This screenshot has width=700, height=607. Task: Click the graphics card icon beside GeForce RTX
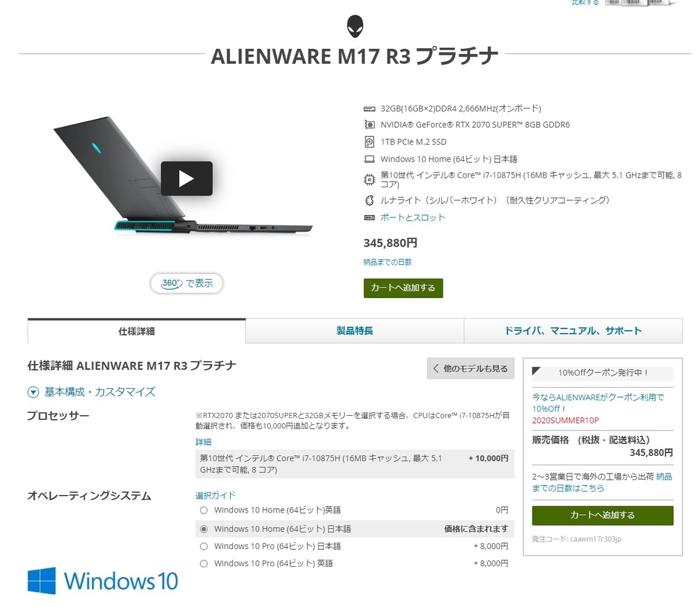tap(369, 125)
